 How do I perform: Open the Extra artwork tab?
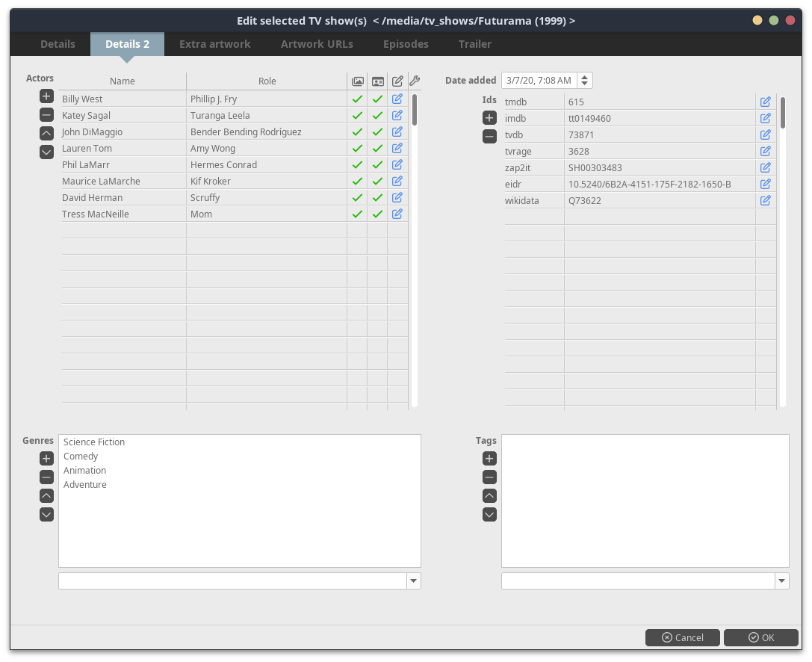(215, 44)
